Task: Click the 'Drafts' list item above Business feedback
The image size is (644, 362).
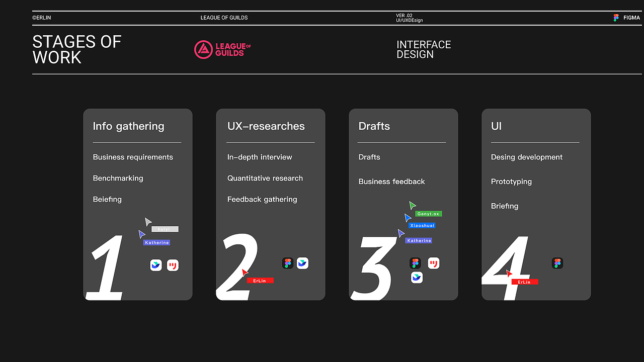Action: coord(369,157)
